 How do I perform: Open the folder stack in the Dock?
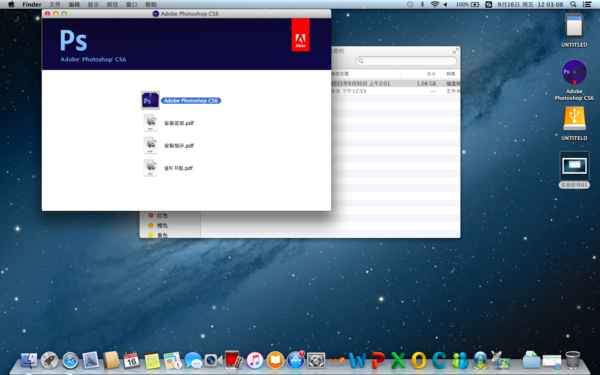[x=531, y=360]
